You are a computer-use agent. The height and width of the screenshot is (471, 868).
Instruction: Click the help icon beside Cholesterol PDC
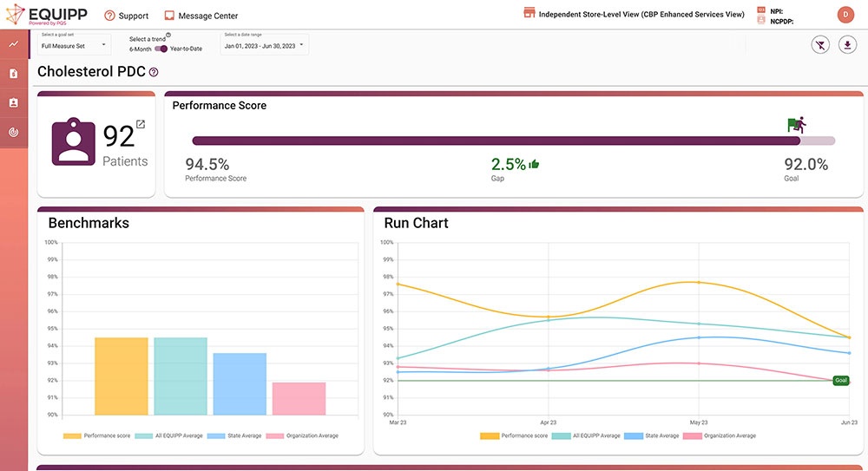[154, 73]
